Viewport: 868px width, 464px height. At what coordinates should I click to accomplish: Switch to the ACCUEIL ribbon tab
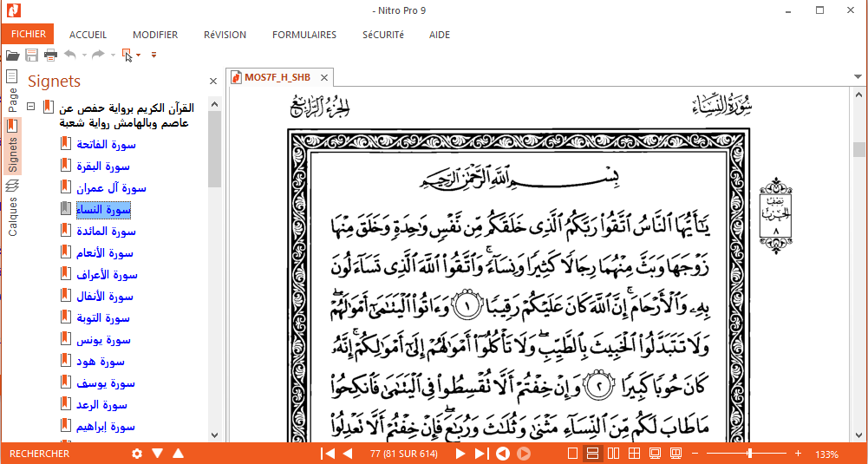88,35
